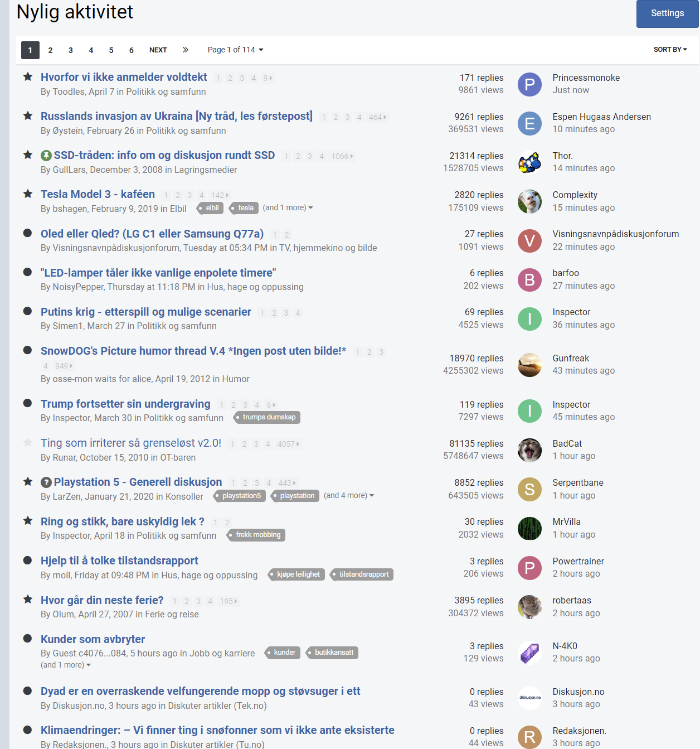Click the faded star beside Ting som irriterer
The height and width of the screenshot is (749, 700).
pyautogui.click(x=27, y=442)
